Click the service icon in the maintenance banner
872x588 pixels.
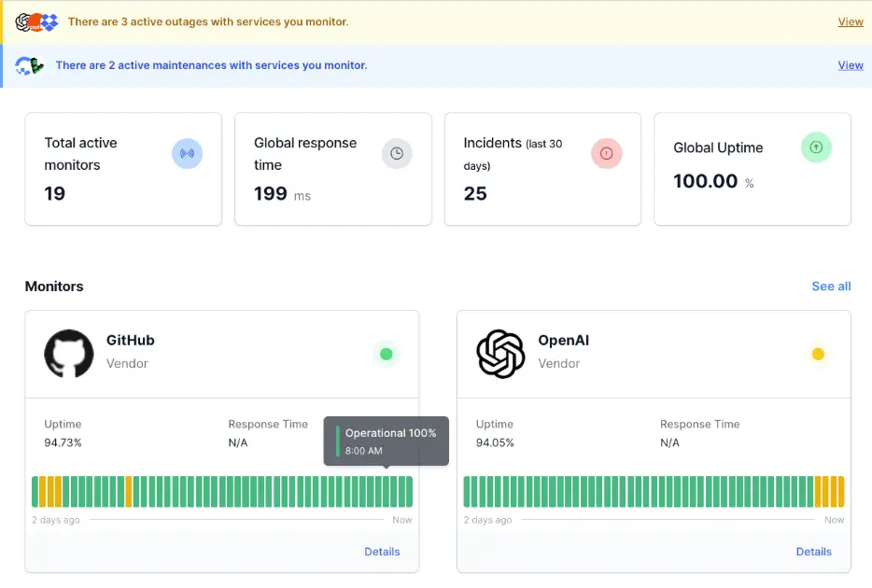point(26,65)
